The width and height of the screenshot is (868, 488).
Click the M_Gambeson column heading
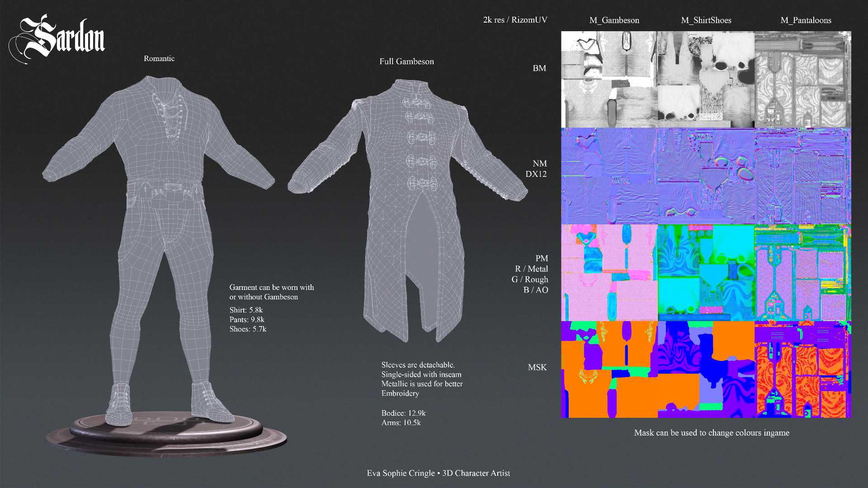(x=614, y=20)
